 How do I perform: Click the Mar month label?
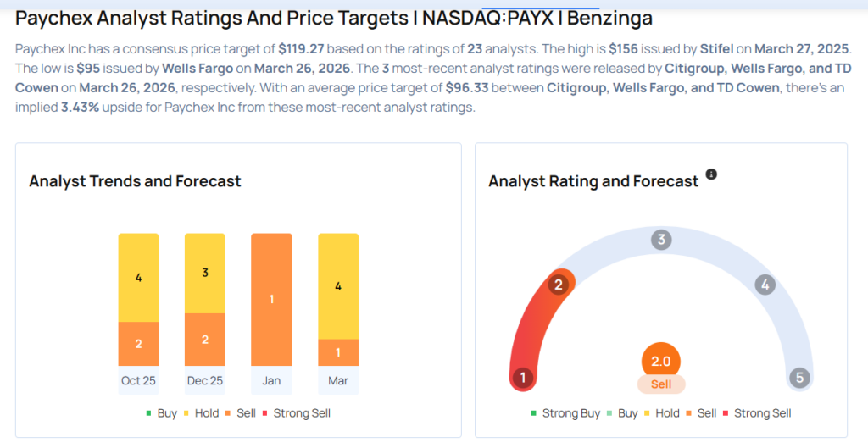[338, 381]
